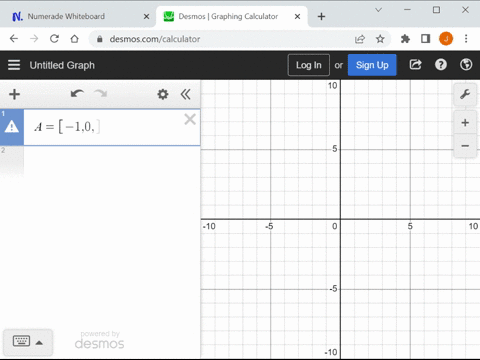Image resolution: width=480 pixels, height=360 pixels.
Task: Go back in the browser
Action: click(14, 39)
